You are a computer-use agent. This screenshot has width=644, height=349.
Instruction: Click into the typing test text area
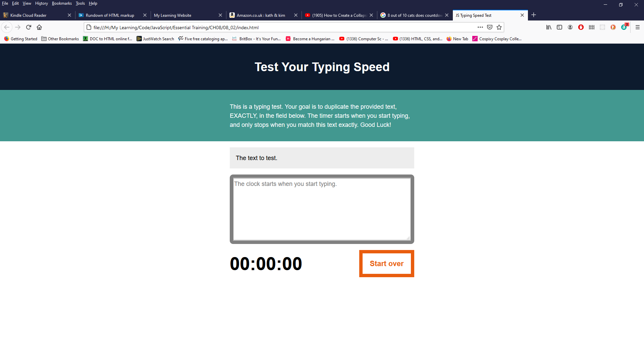click(x=322, y=209)
